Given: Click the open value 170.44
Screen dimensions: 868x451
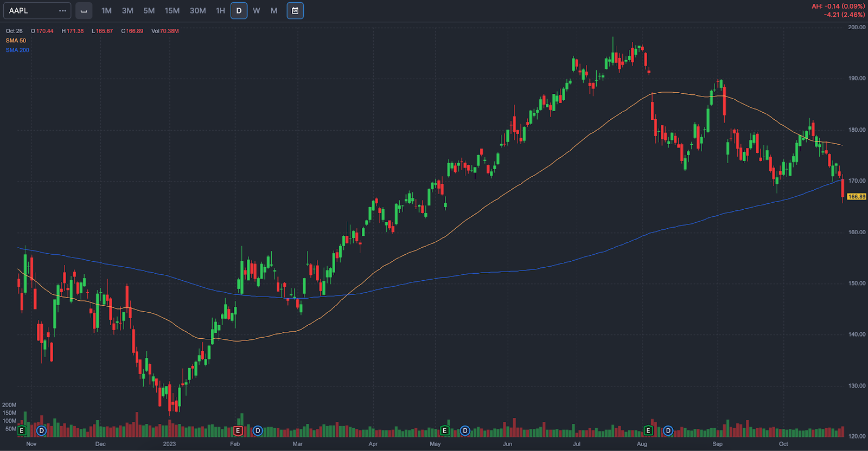Looking at the screenshot, I should pyautogui.click(x=44, y=31).
